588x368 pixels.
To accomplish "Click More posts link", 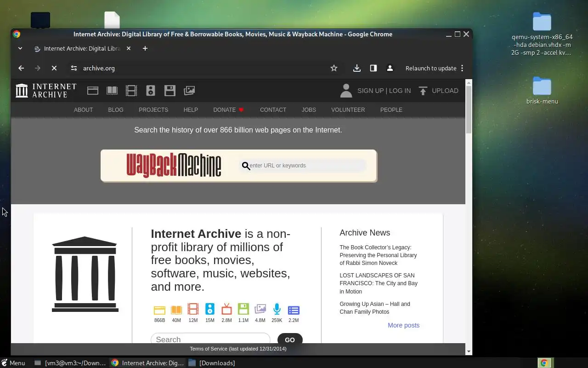I will point(403,325).
